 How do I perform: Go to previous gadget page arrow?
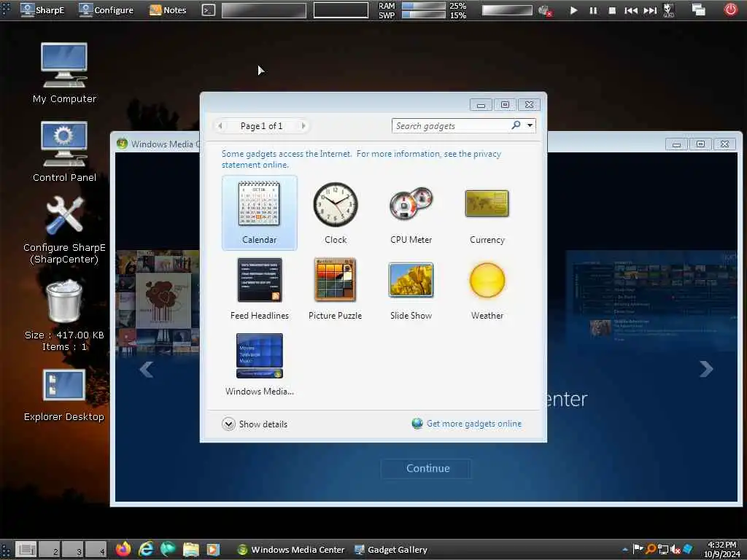(220, 125)
